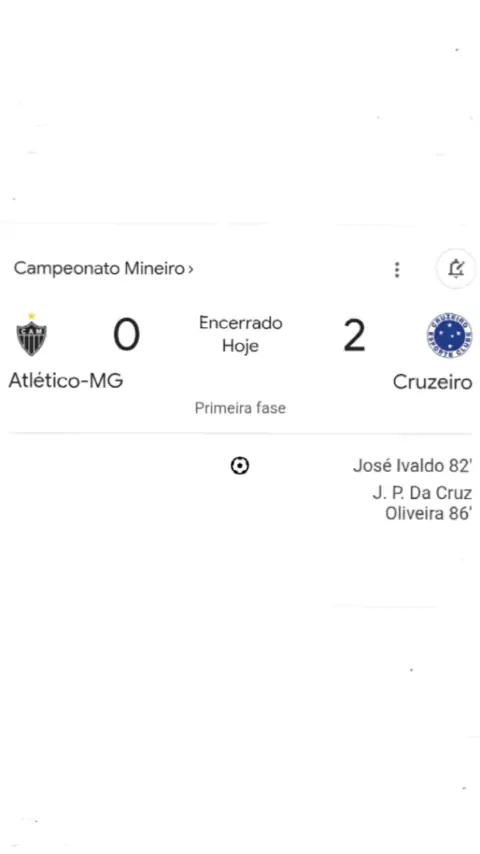The height and width of the screenshot is (854, 480).
Task: Click Cruzeiro's score of 2
Action: [x=354, y=336]
